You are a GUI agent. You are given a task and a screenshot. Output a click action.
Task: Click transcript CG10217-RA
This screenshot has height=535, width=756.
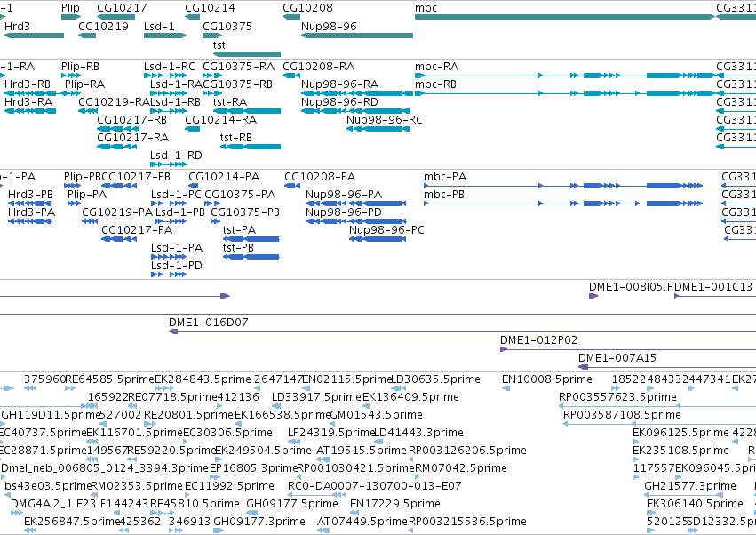point(132,138)
